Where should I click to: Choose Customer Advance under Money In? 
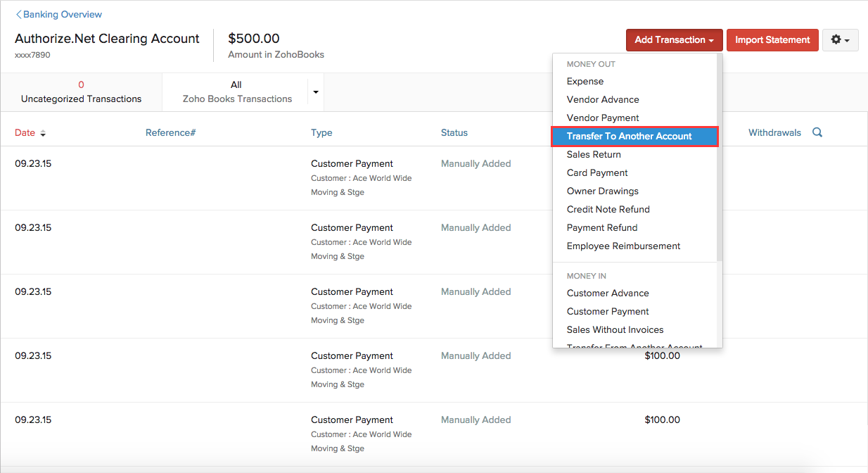pos(608,293)
